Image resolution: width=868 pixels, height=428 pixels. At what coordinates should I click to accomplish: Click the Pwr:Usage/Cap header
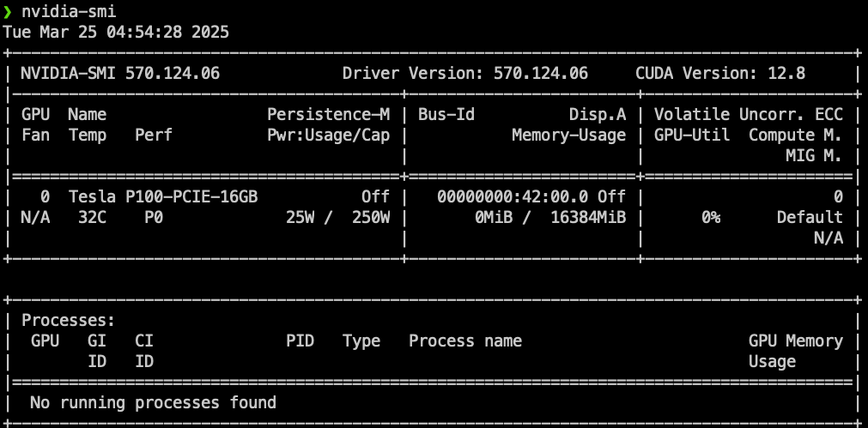[x=329, y=135]
